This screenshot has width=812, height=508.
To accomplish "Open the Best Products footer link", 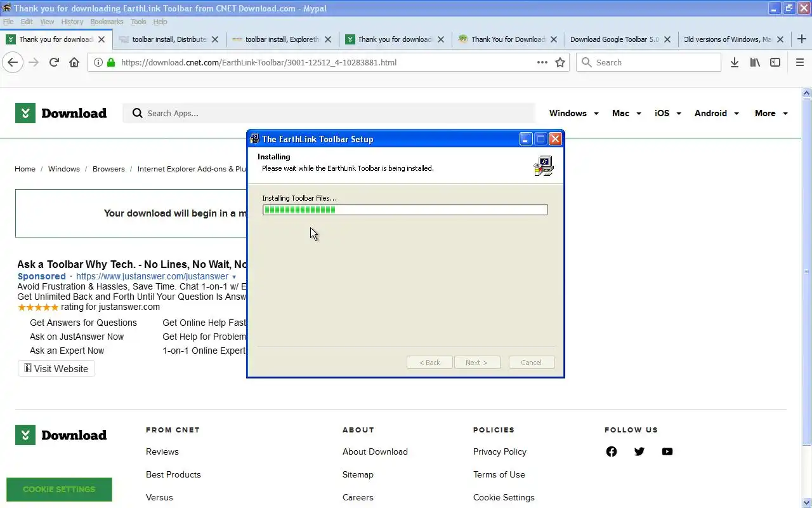I will [x=173, y=474].
